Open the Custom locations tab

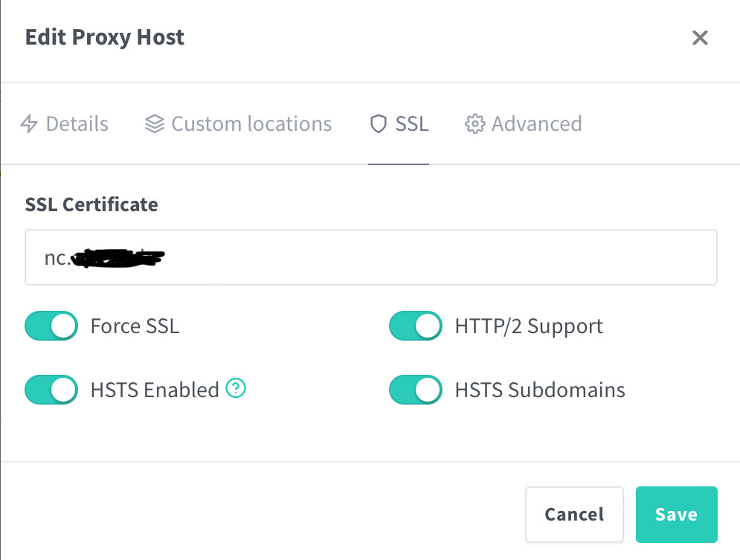coord(238,124)
